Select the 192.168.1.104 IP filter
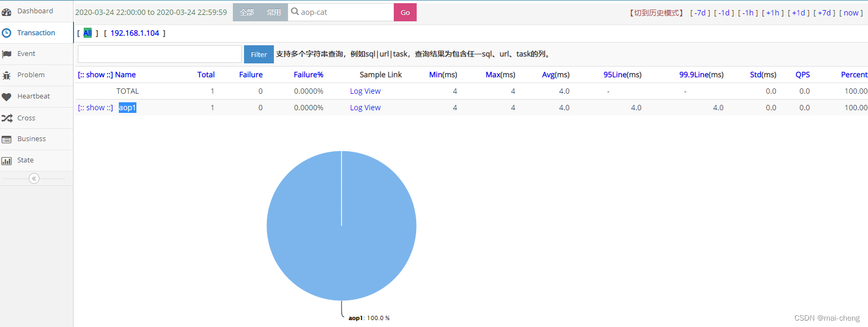 135,33
